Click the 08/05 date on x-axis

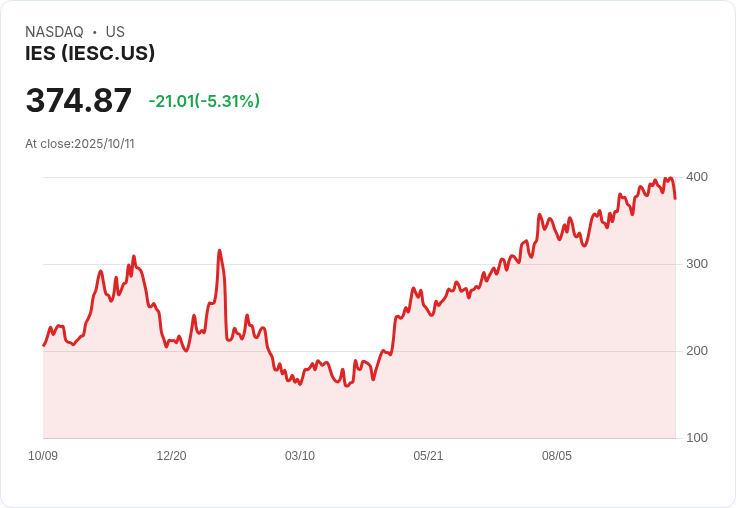556,456
